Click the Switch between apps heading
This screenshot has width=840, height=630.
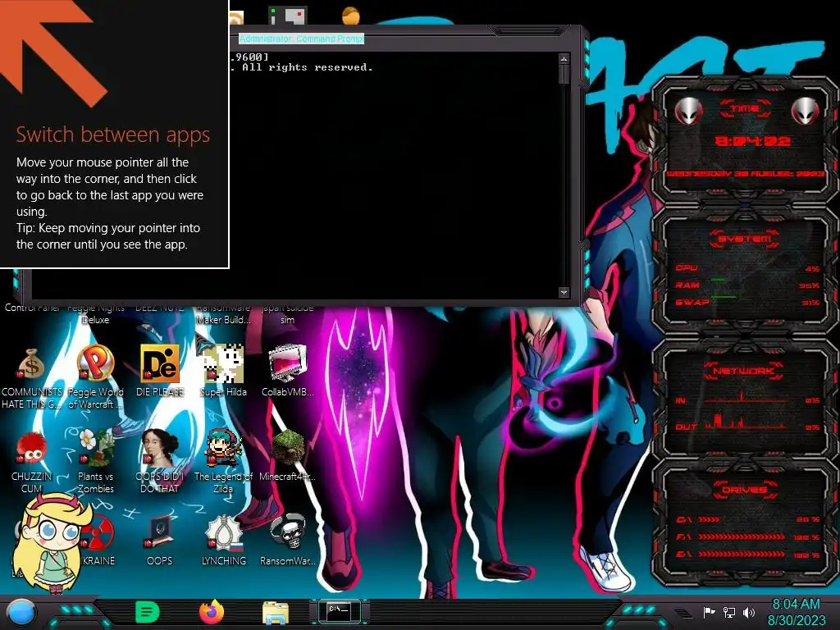113,134
